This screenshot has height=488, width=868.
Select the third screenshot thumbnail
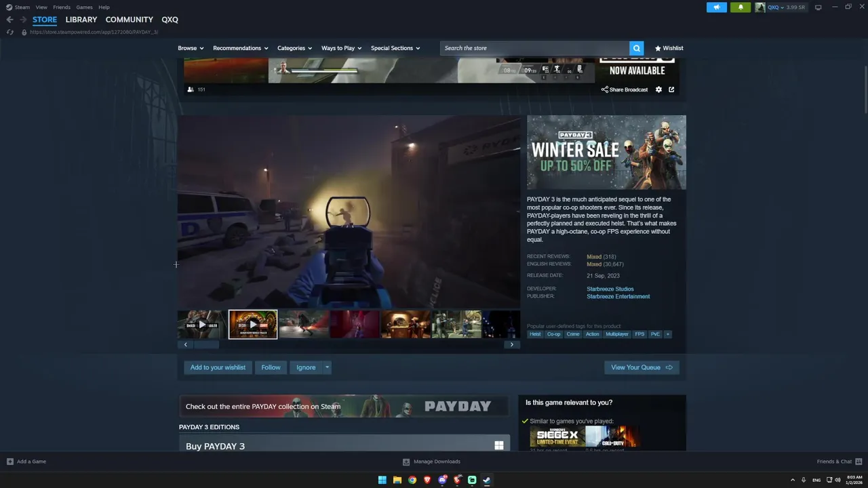click(x=304, y=325)
